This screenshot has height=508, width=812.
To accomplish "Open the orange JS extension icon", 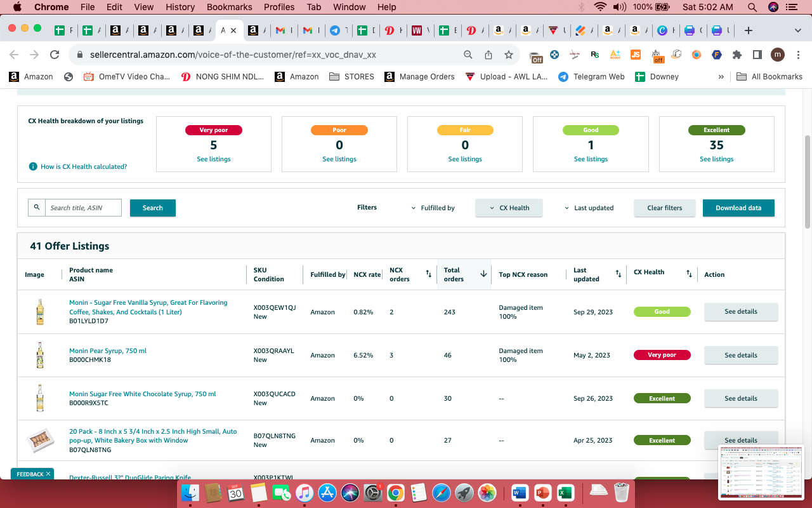I will coord(636,55).
